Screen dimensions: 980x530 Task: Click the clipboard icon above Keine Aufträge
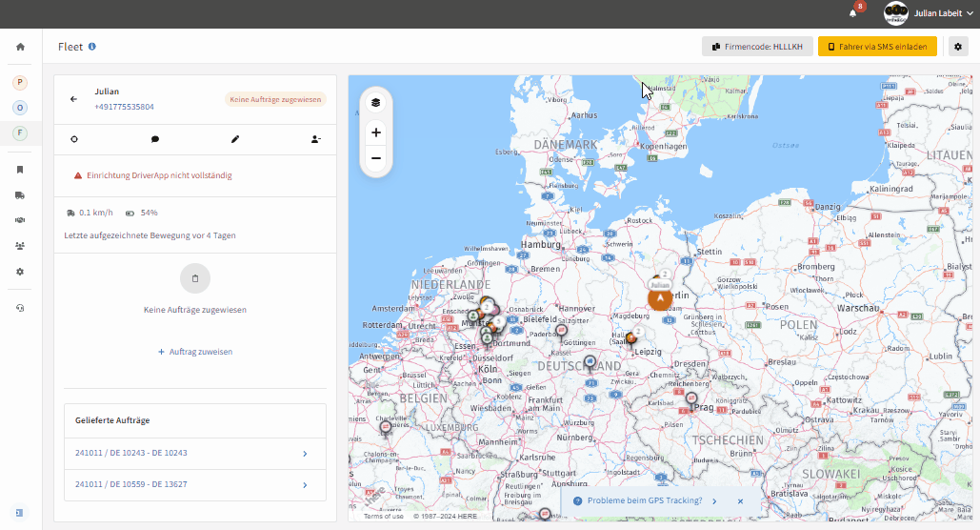click(x=195, y=278)
